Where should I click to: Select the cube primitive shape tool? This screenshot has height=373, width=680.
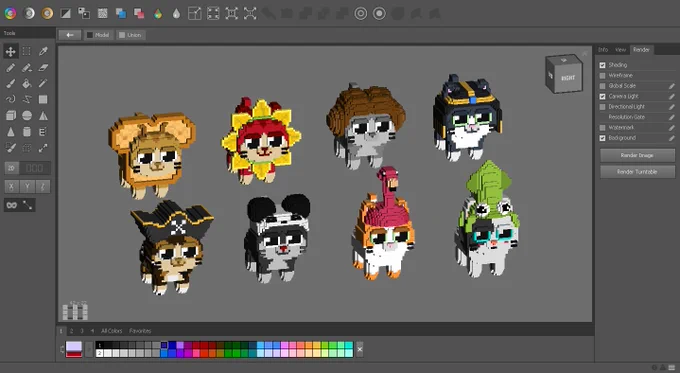pyautogui.click(x=10, y=116)
